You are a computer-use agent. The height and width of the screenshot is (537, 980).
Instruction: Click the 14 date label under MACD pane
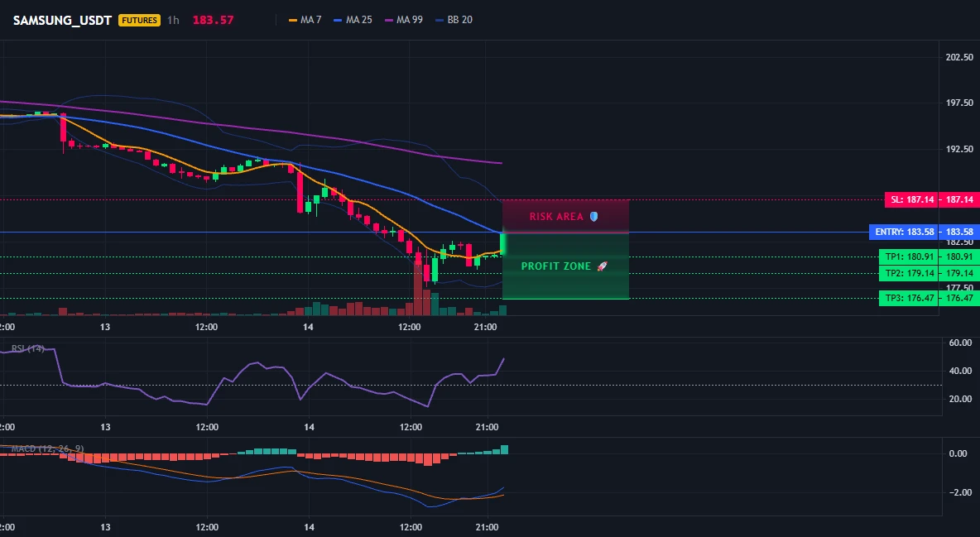(308, 527)
